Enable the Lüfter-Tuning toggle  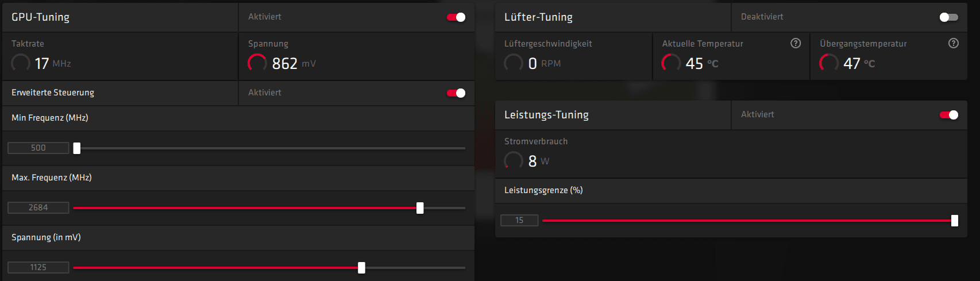(948, 17)
